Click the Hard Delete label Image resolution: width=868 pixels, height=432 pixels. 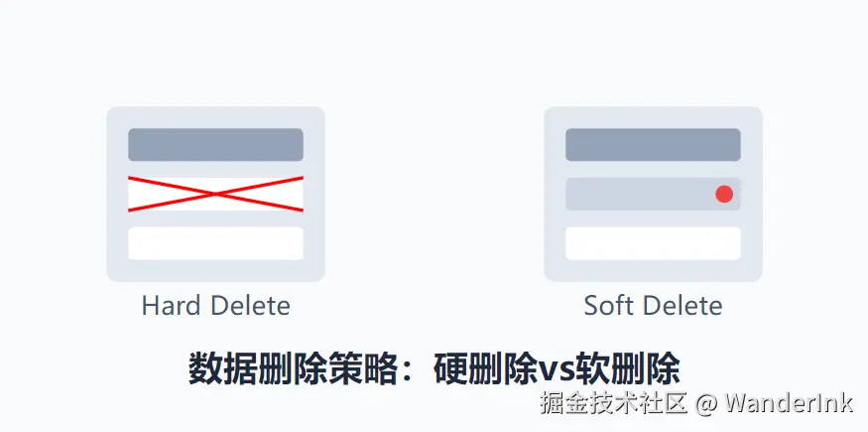coord(216,306)
